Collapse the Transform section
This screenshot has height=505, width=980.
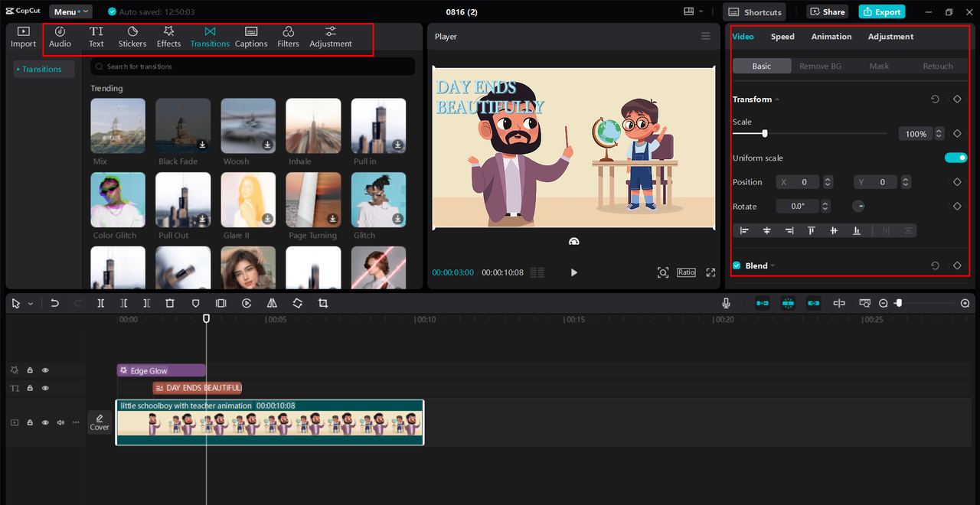[x=777, y=99]
